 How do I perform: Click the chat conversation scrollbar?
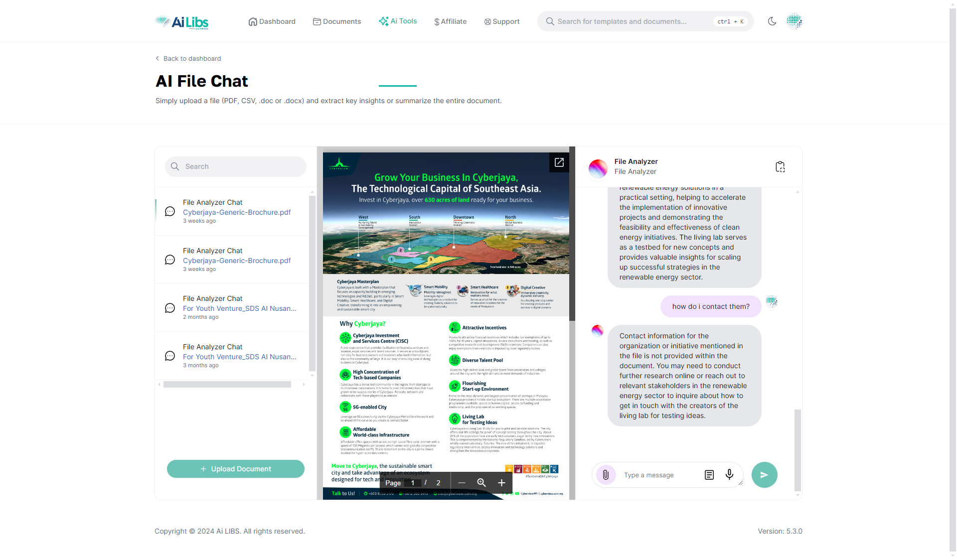[x=797, y=450]
